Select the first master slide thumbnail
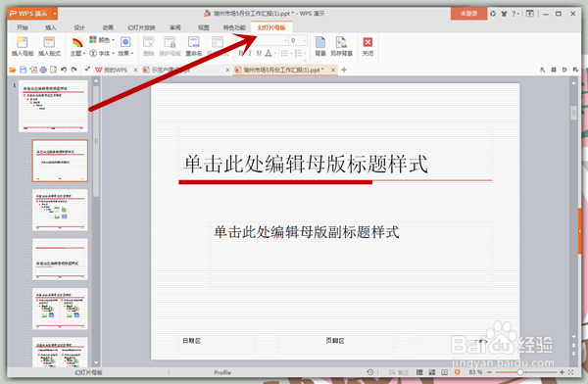This screenshot has height=384, width=588. tap(53, 106)
